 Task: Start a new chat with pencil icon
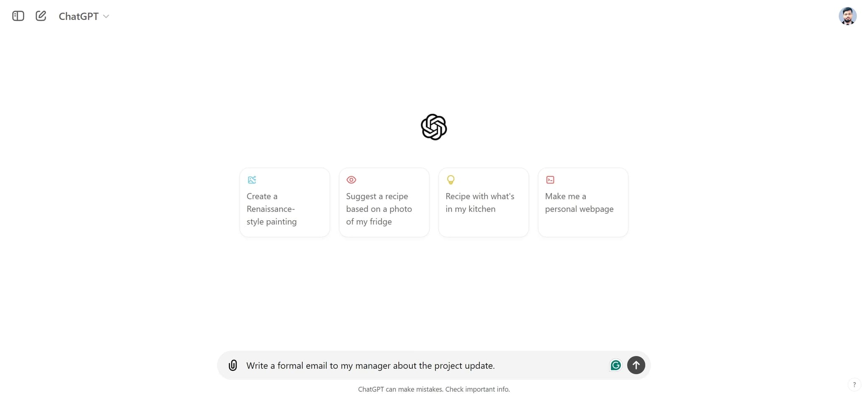pyautogui.click(x=41, y=16)
